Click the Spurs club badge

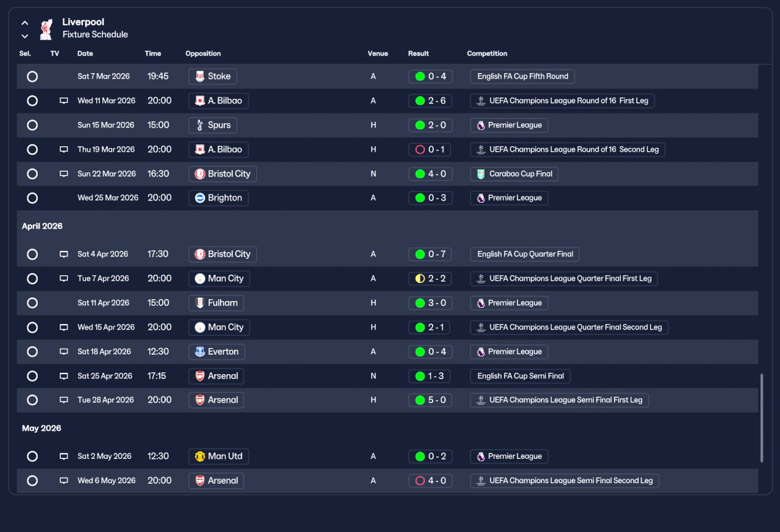(x=200, y=125)
